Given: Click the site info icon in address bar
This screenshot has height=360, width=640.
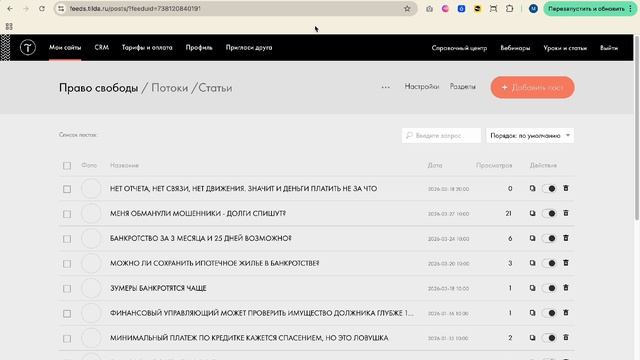Looking at the screenshot, I should tap(61, 9).
